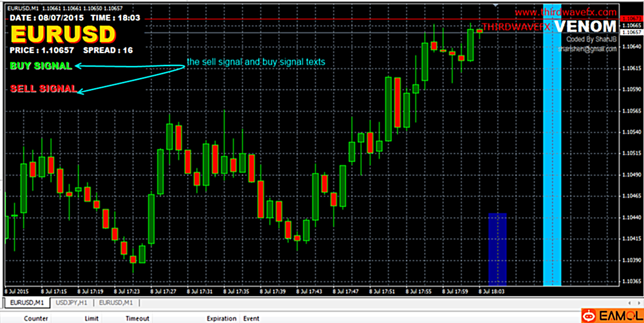Click the 8 Jul 17:31 time label
Screen dimensions: 644x323
[x=200, y=292]
